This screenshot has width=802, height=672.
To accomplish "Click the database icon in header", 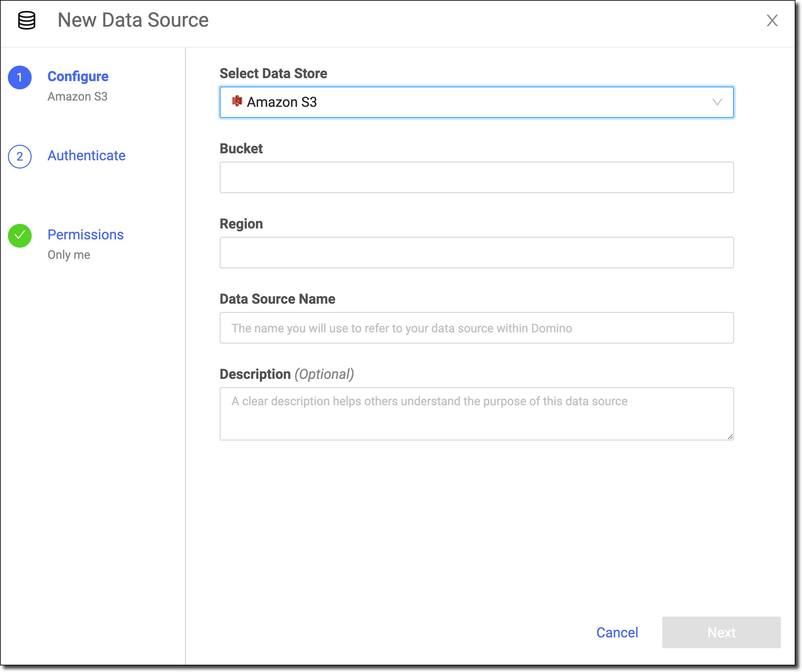I will tap(27, 20).
